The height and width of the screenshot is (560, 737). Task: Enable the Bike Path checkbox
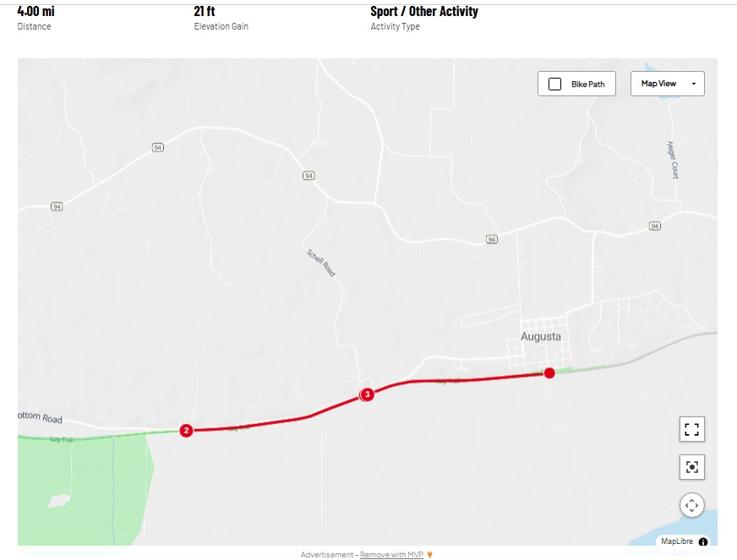pos(554,84)
